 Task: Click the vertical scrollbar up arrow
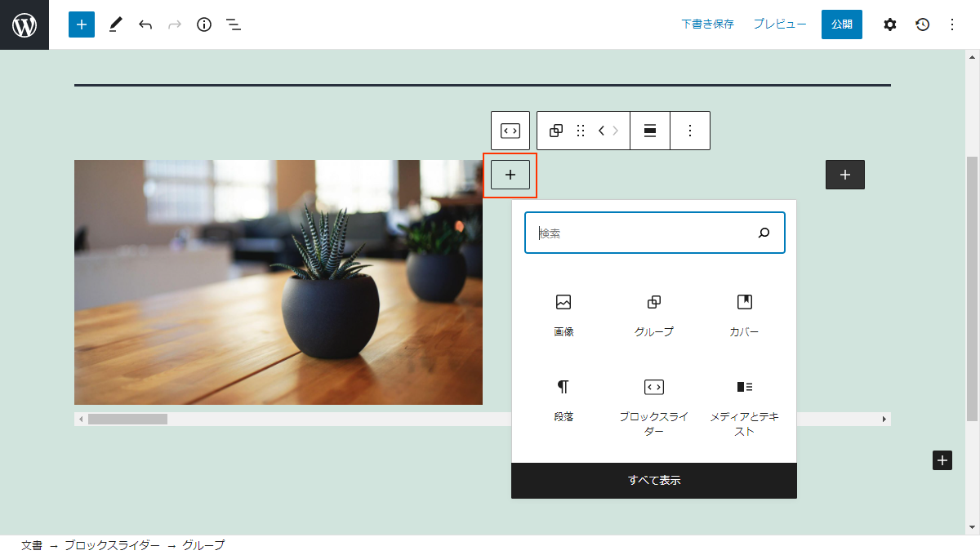point(972,56)
